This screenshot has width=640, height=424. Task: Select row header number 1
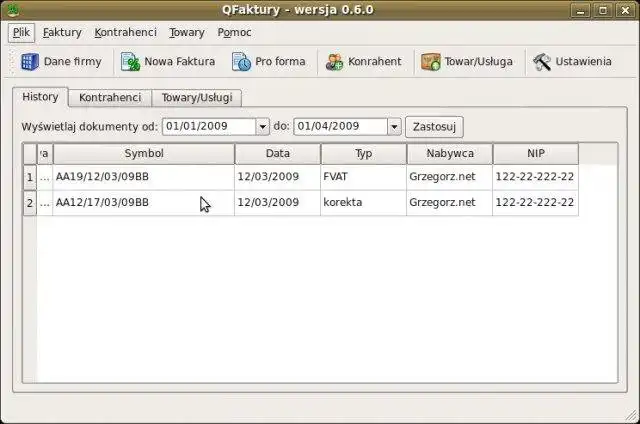[x=29, y=178]
